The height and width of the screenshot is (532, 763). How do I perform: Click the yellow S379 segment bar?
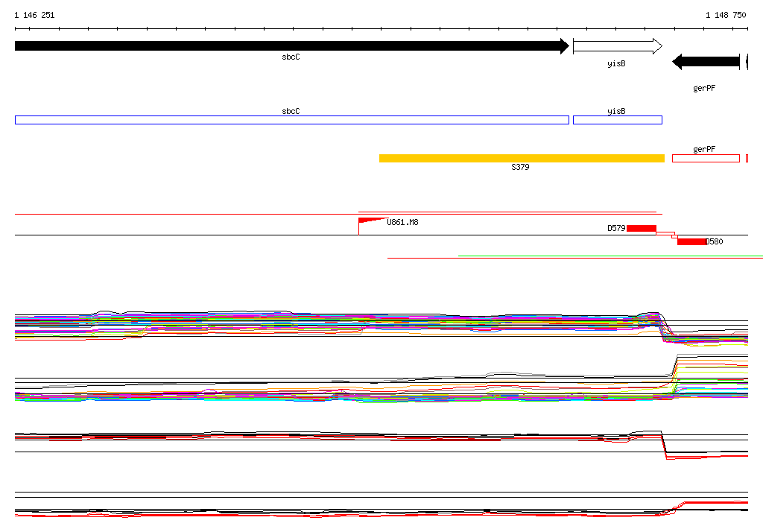click(x=522, y=158)
